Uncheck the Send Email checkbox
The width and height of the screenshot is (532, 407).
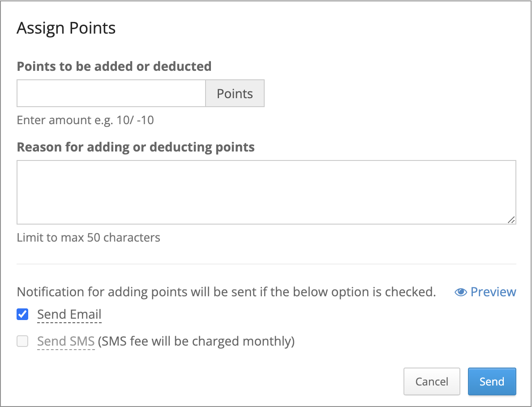(22, 314)
